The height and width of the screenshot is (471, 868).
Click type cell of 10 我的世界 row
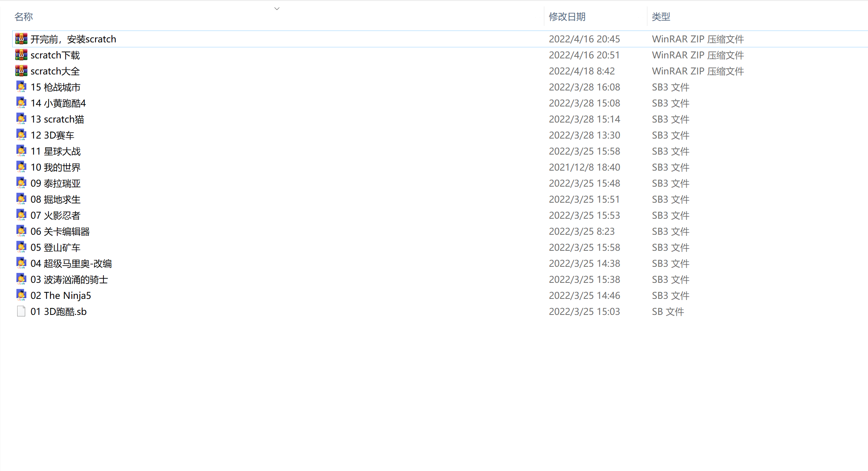pyautogui.click(x=671, y=167)
